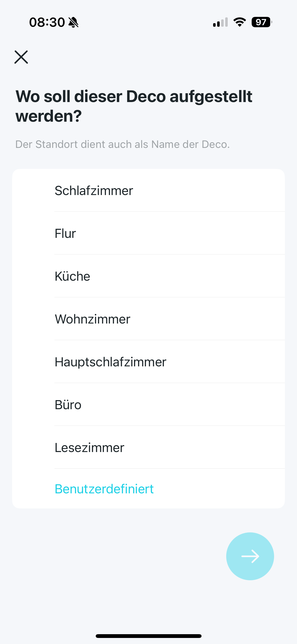Tap the home indicator bar at bottom

[148, 636]
